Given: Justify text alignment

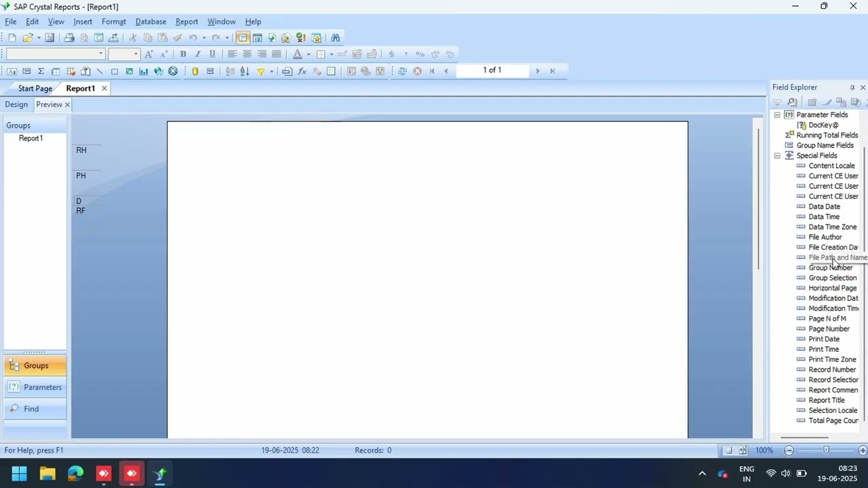Looking at the screenshot, I should (x=276, y=54).
